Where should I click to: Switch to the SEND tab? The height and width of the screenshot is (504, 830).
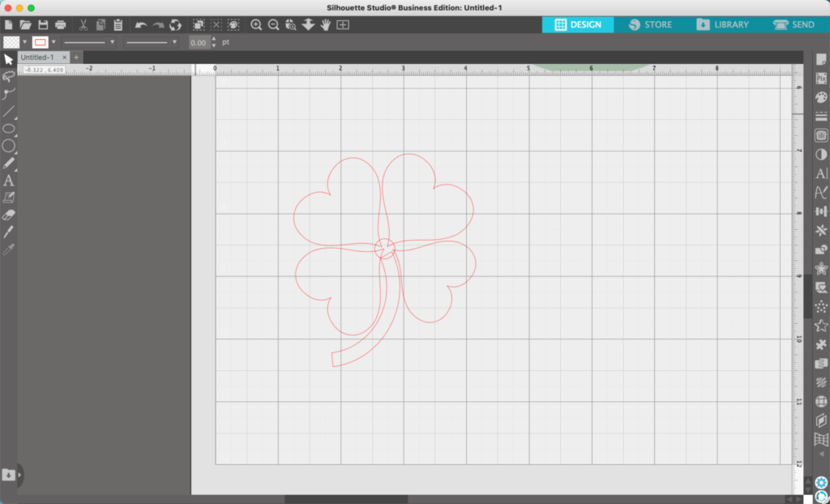pos(794,25)
